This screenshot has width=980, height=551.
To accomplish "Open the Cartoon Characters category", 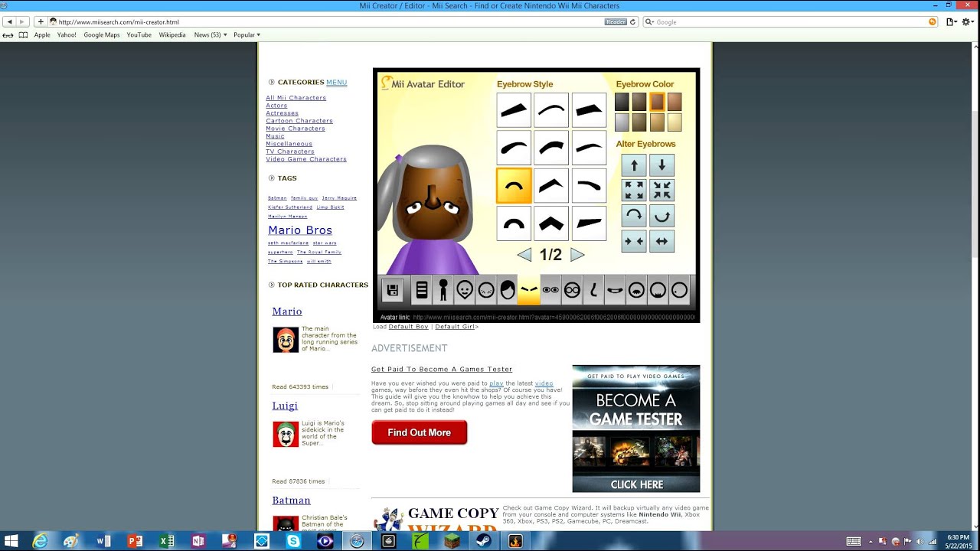I will [x=299, y=121].
